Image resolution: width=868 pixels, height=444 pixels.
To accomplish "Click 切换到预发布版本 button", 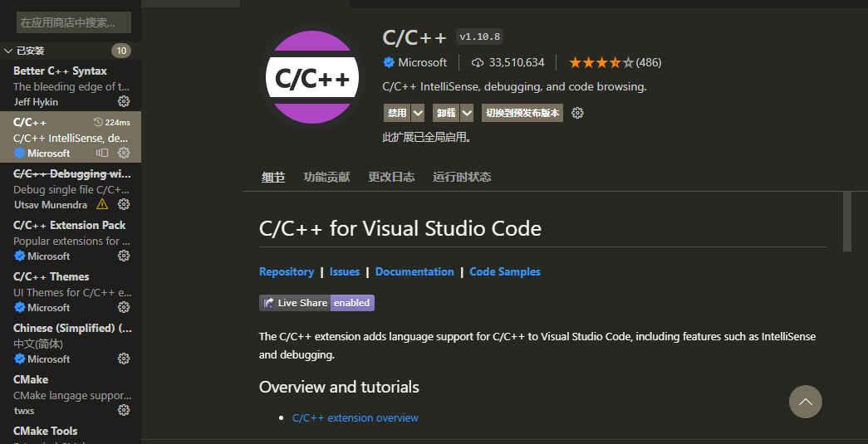I will (522, 113).
